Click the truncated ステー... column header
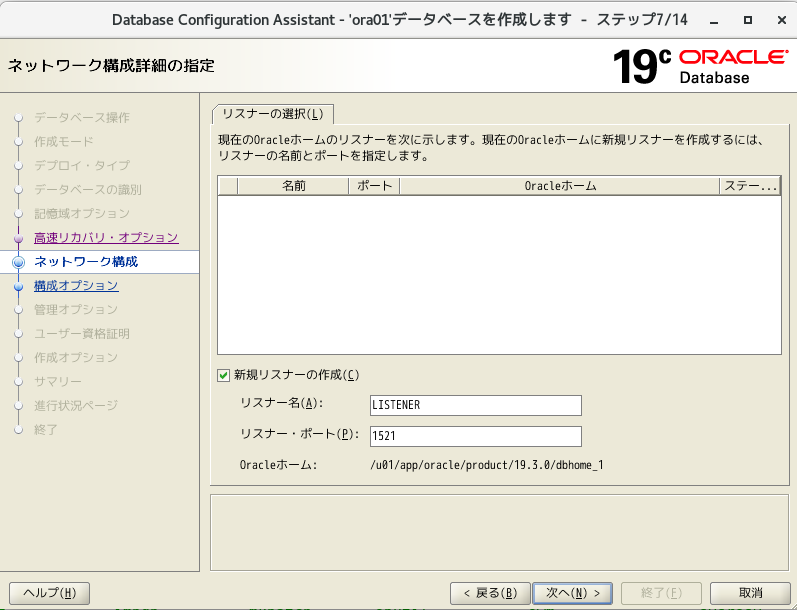The width and height of the screenshot is (797, 610). (750, 186)
